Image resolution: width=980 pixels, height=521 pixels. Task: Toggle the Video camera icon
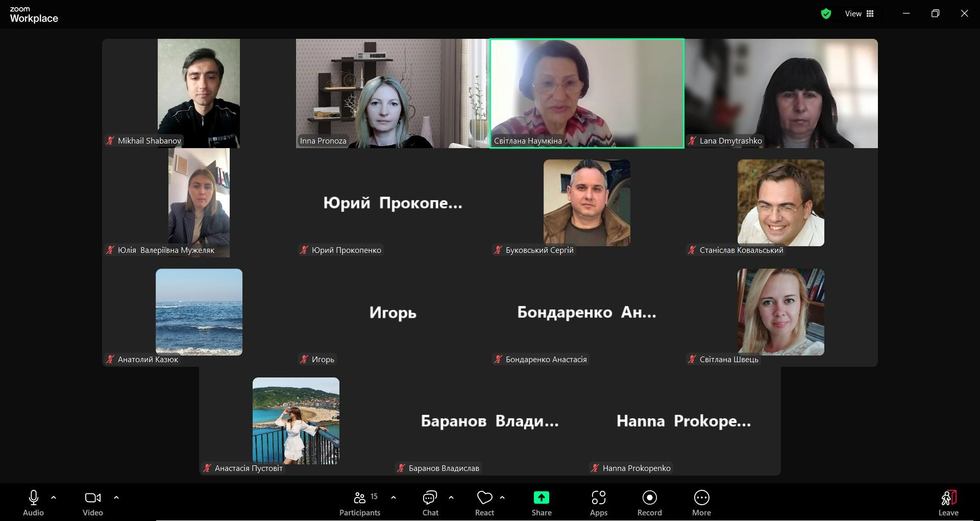(x=93, y=498)
